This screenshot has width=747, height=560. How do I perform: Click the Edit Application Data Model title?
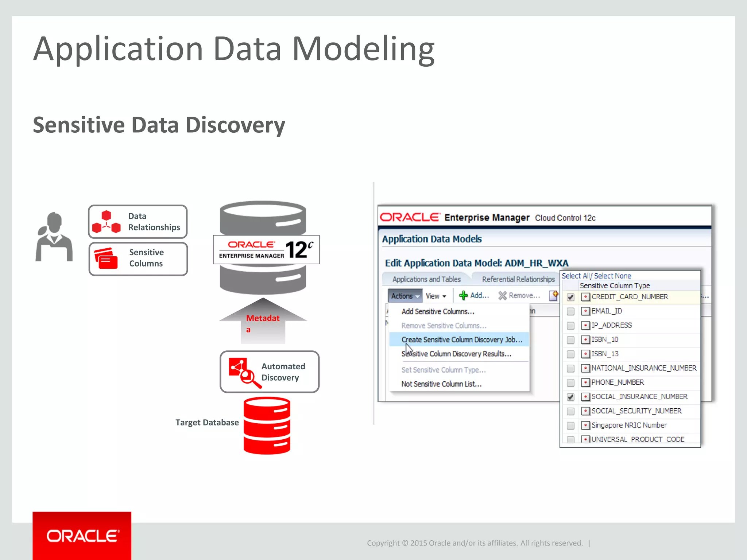click(x=477, y=263)
